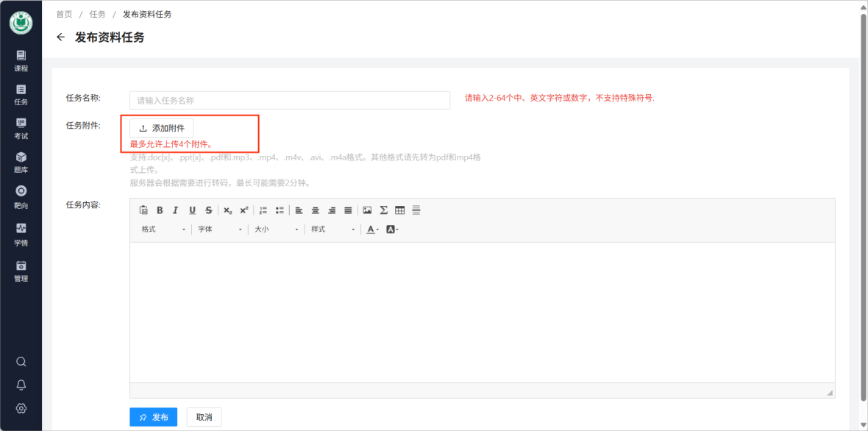The width and height of the screenshot is (868, 431).
Task: Go to 首页 in the breadcrumb
Action: (x=64, y=15)
